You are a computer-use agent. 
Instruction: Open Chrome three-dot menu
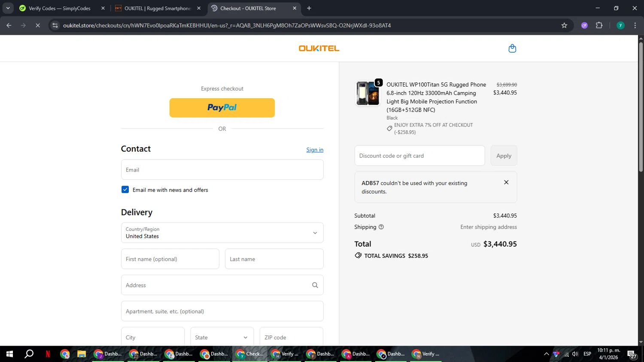(635, 25)
